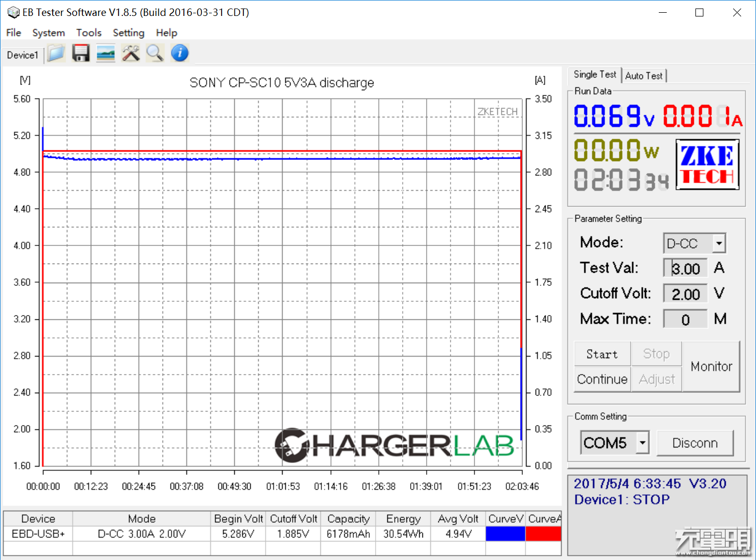756x560 pixels.
Task: Switch to the Single Test tab
Action: point(595,74)
